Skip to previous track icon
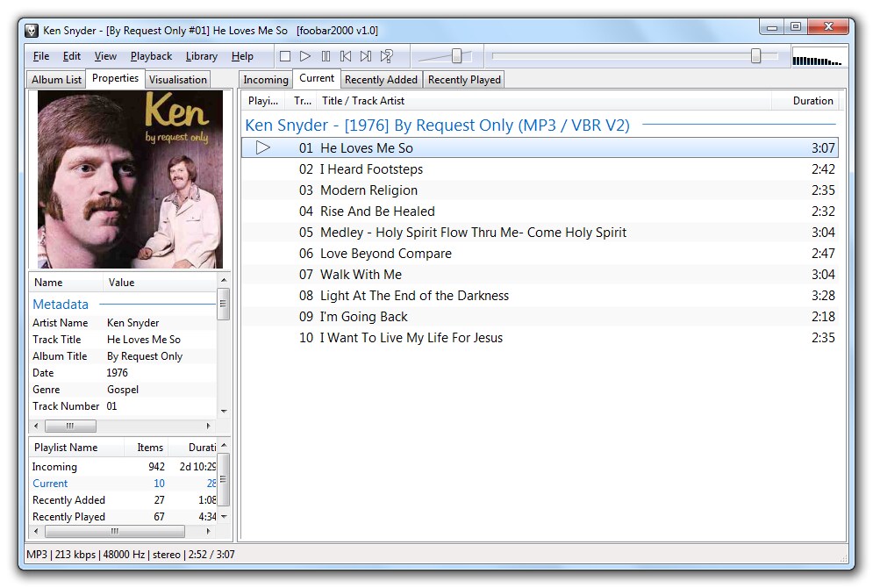Viewport: 873px width, 588px height. click(346, 56)
